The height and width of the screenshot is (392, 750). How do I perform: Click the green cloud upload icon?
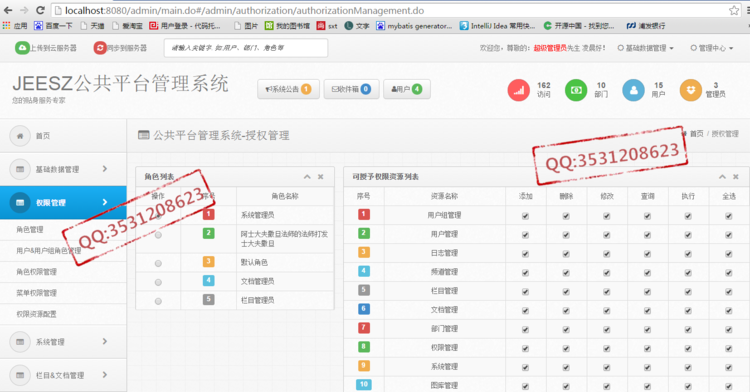[22, 48]
